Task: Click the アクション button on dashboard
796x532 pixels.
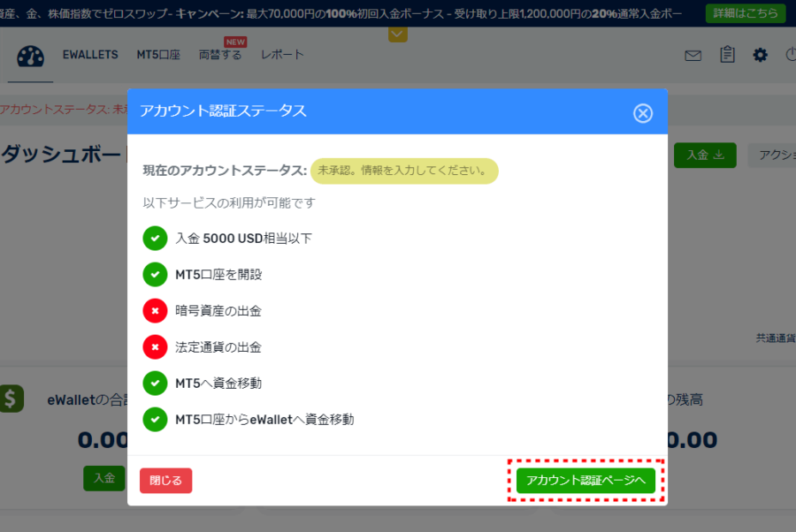Action: pyautogui.click(x=772, y=156)
